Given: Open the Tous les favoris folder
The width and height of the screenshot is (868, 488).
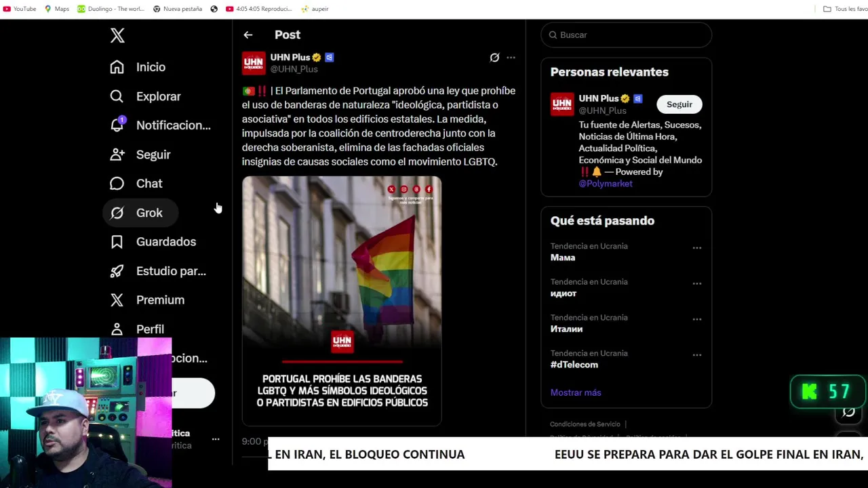Looking at the screenshot, I should coord(845,9).
